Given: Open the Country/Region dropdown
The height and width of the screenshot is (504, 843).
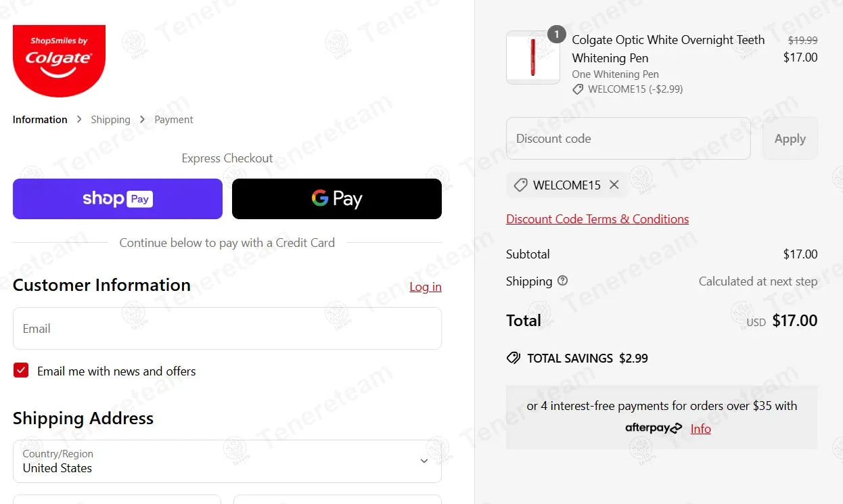Looking at the screenshot, I should [227, 461].
